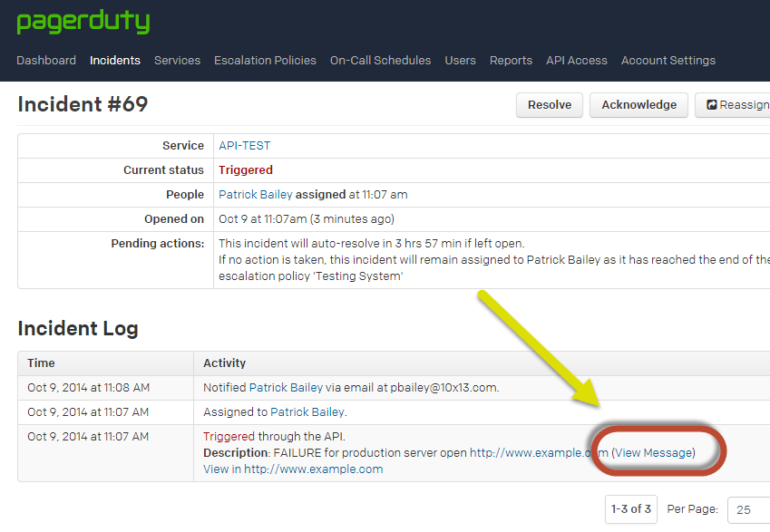This screenshot has height=532, width=770.
Task: Open Account Settings
Action: (x=668, y=60)
